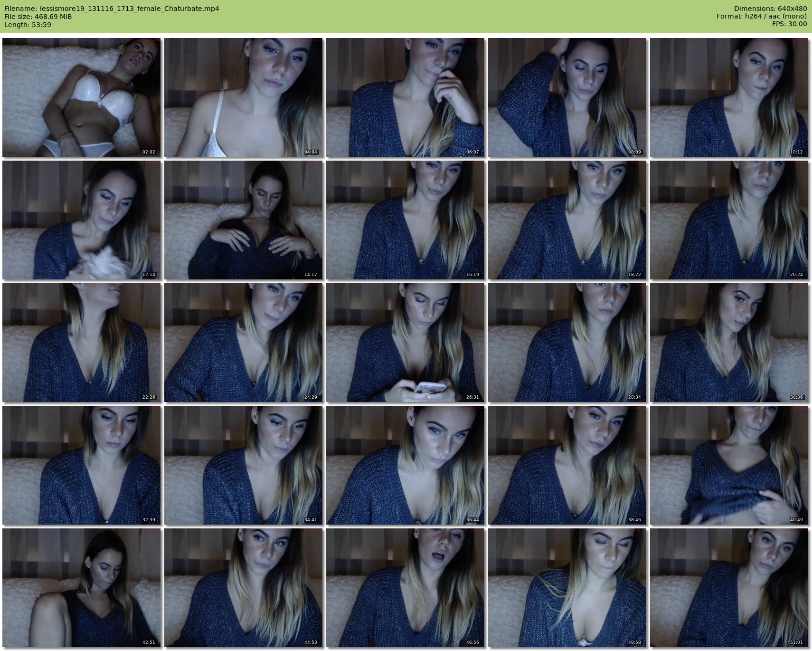
Task: Select the thumbnail timestamped 02:02
Action: pyautogui.click(x=81, y=97)
